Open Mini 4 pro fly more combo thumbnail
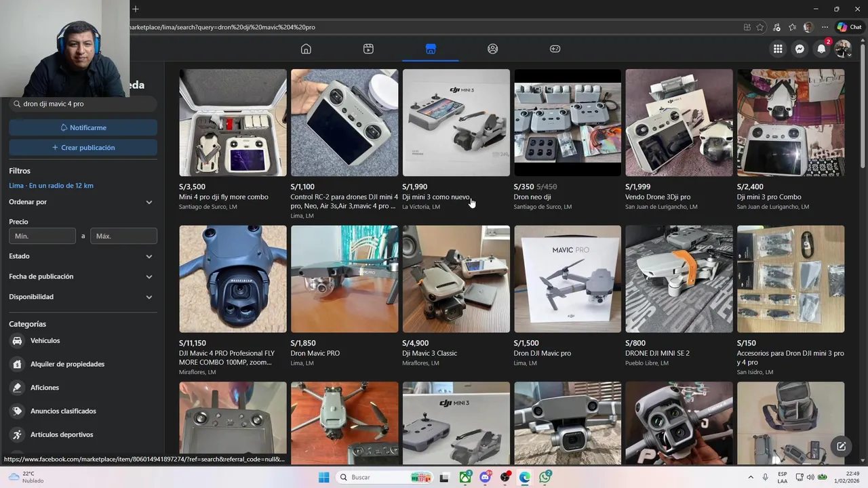 coord(233,123)
